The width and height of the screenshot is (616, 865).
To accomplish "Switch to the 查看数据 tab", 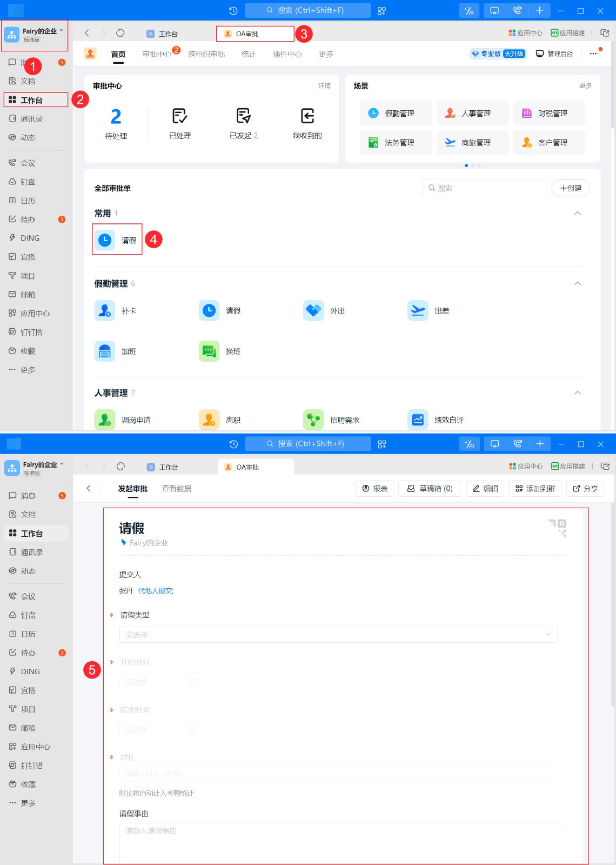I will pyautogui.click(x=177, y=489).
